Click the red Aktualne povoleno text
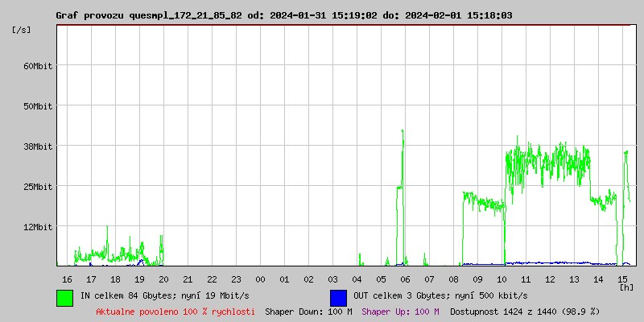644x322 pixels. click(175, 312)
